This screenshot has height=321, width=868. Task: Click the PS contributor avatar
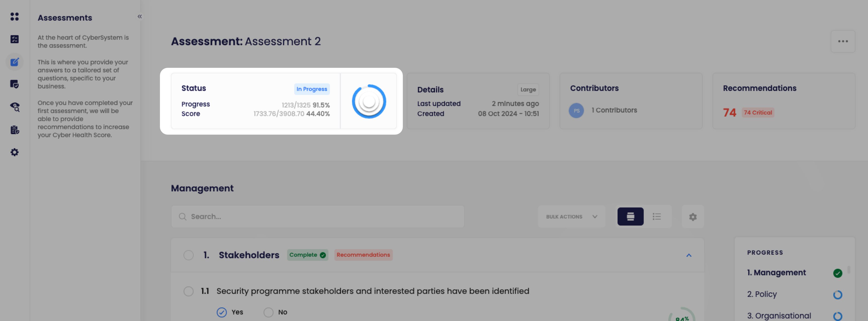576,110
